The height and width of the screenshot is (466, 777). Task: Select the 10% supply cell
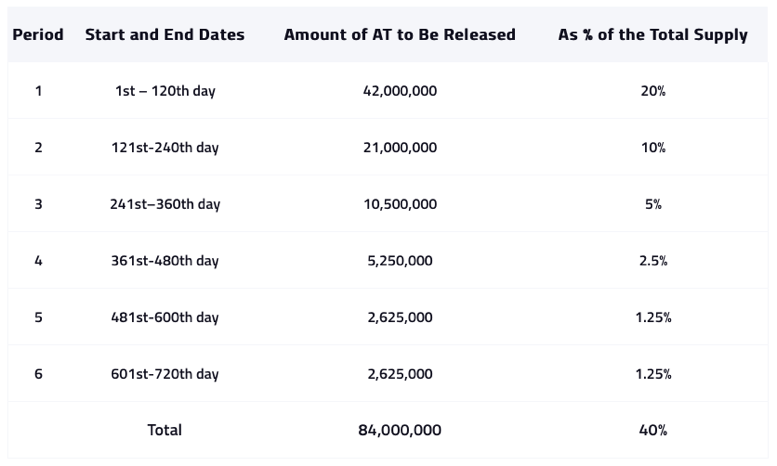click(653, 148)
